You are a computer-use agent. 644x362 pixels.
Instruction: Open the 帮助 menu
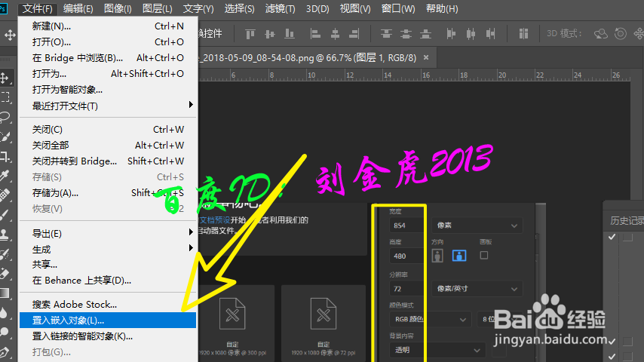pyautogui.click(x=442, y=8)
